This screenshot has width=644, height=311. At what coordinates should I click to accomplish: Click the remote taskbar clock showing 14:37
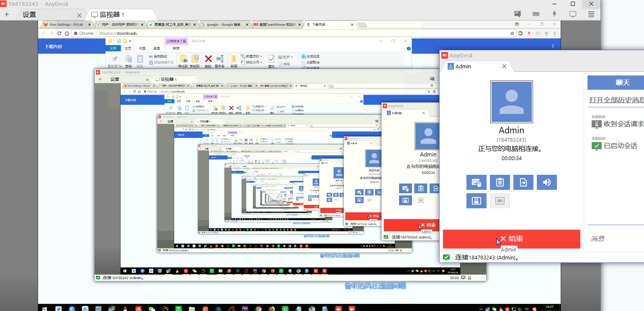tap(549, 308)
